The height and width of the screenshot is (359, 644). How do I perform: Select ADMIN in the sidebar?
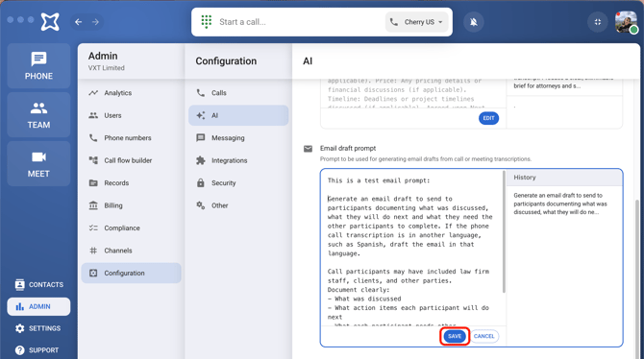pos(38,306)
